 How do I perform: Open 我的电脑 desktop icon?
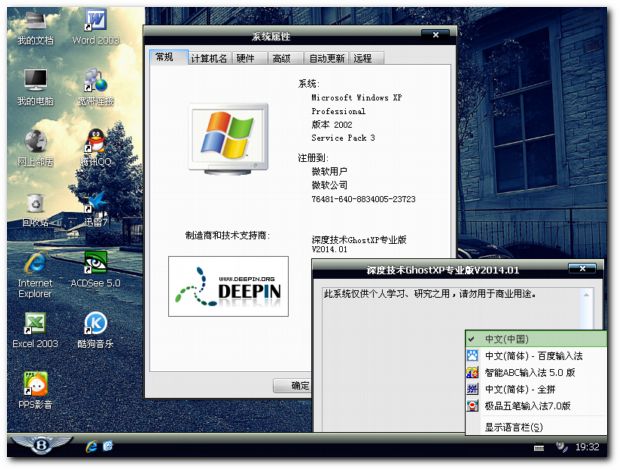[35, 82]
